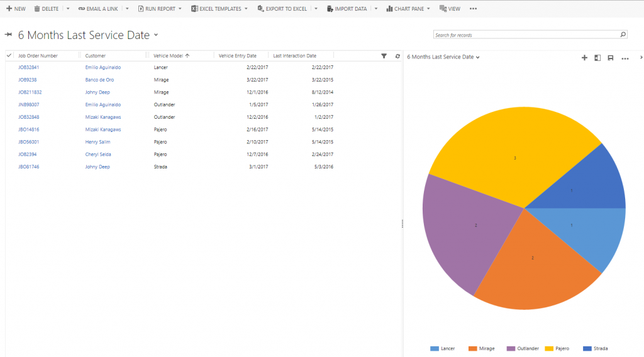Viewport: 644px width, 357px height.
Task: Open the Chart Pane menu
Action: coord(408,9)
